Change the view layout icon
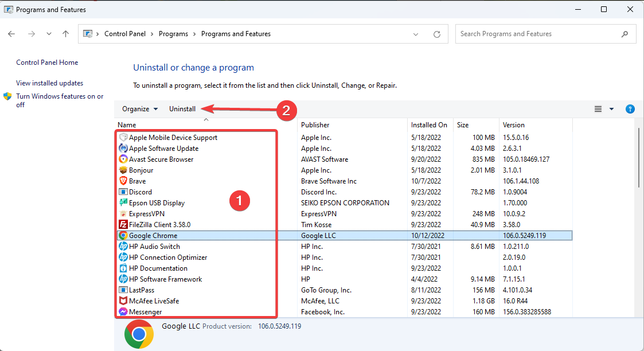Image resolution: width=644 pixels, height=351 pixels. (x=598, y=109)
